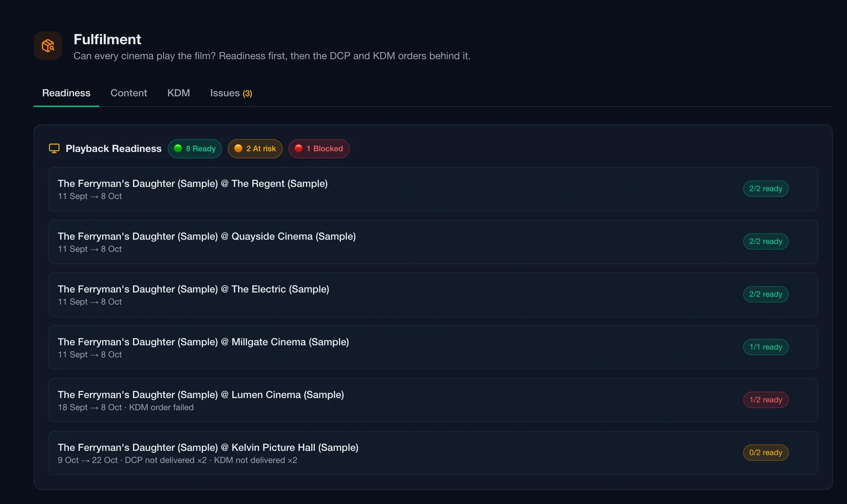
Task: Click the orange dot in 2 At risk badge
Action: 238,149
